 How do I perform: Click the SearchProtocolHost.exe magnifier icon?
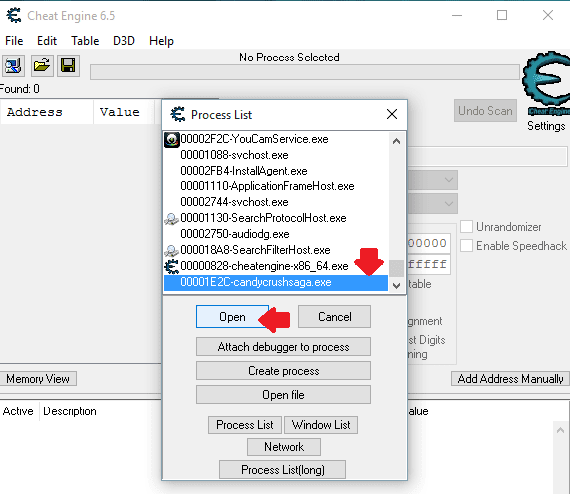[x=171, y=218]
